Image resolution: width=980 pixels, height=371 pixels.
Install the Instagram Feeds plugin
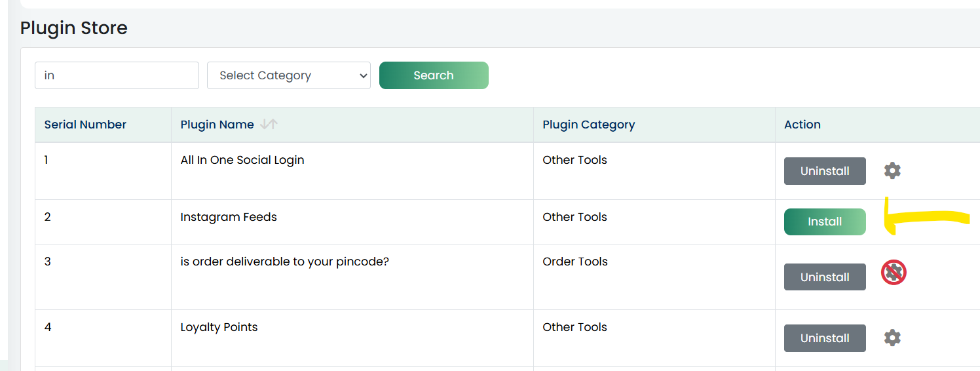coord(825,222)
